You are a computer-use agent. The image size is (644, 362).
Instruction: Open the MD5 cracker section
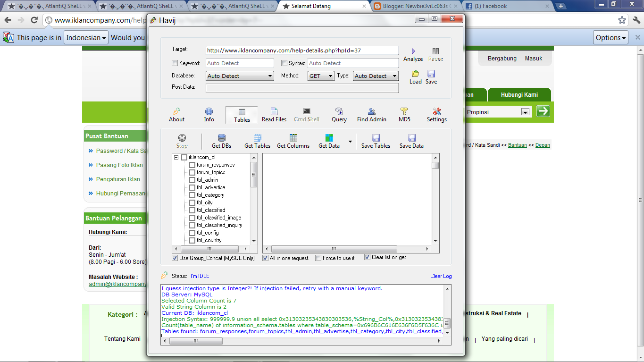point(404,115)
